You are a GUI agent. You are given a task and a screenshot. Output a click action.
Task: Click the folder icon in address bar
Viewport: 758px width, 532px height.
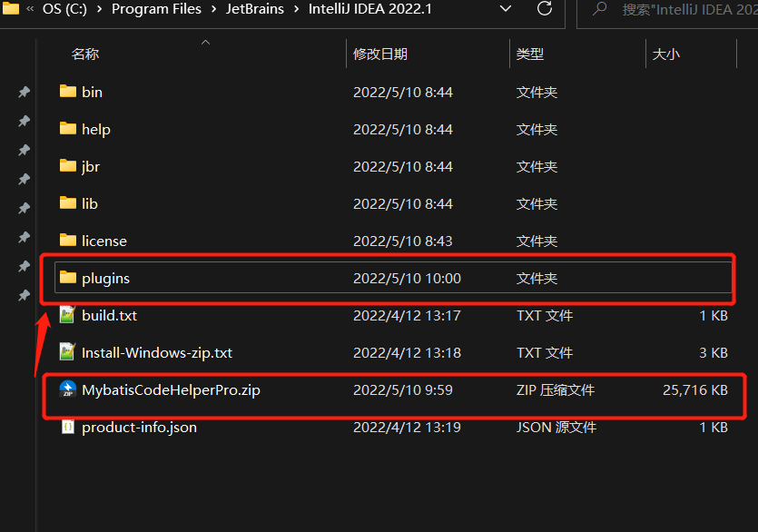tap(11, 8)
